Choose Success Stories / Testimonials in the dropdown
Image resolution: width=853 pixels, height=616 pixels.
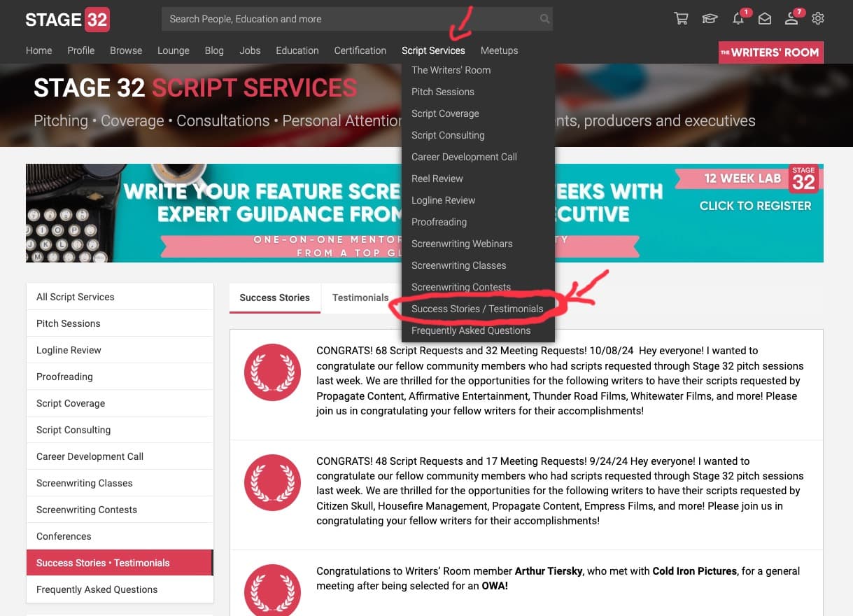tap(479, 309)
